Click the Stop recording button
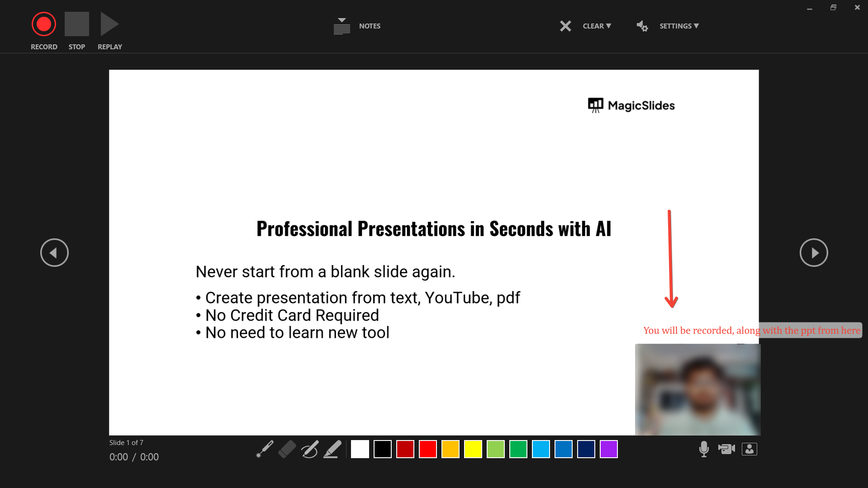The width and height of the screenshot is (868, 488). pos(77,24)
